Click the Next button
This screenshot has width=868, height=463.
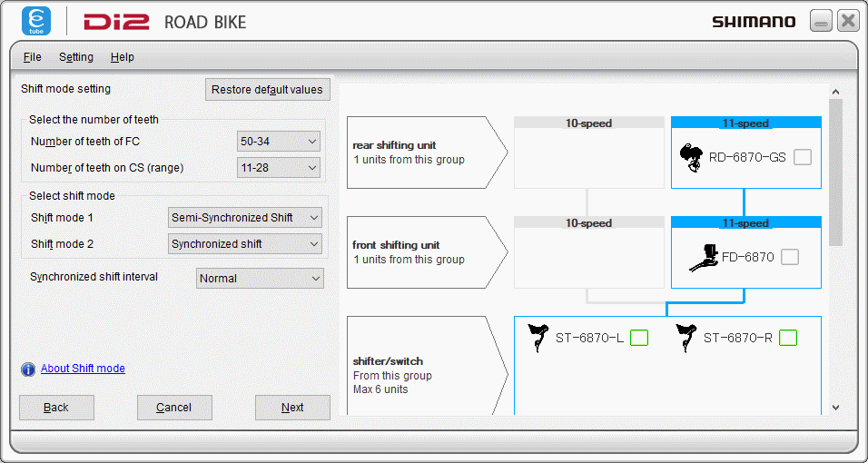tap(292, 408)
